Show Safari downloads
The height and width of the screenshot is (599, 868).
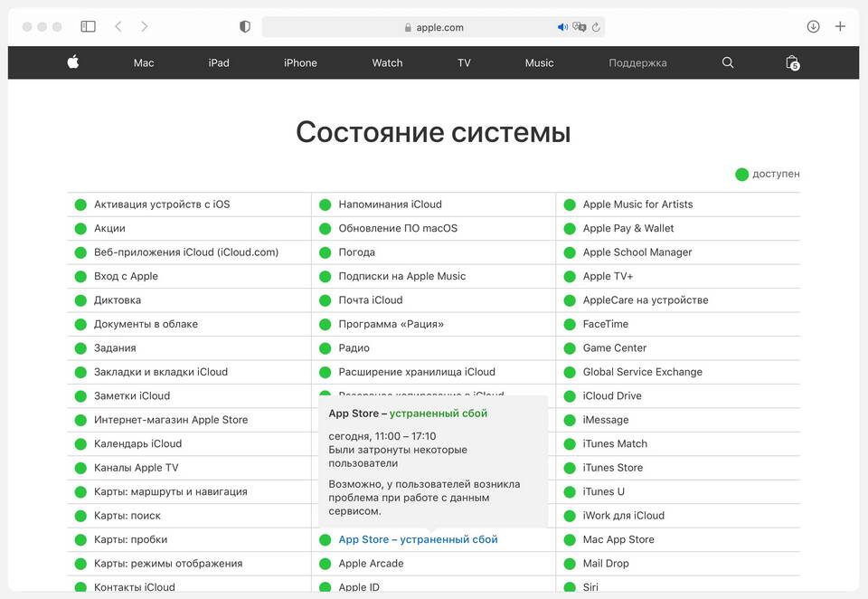(813, 27)
